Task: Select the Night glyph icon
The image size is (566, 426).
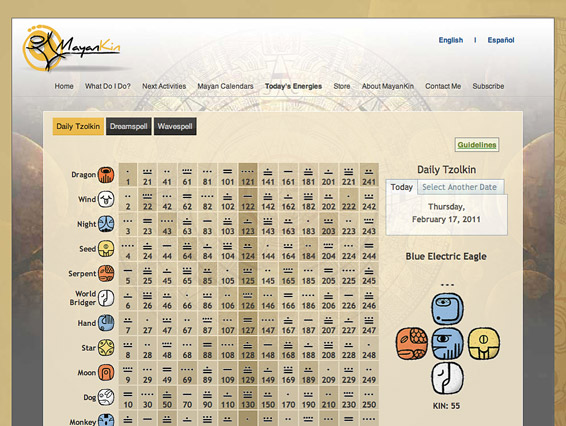Action: click(x=106, y=224)
